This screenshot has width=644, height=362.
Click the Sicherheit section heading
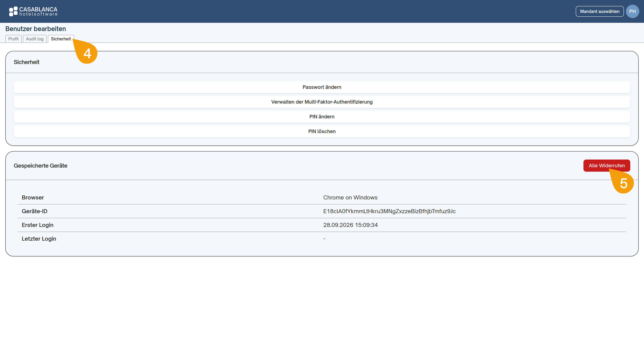[x=26, y=62]
